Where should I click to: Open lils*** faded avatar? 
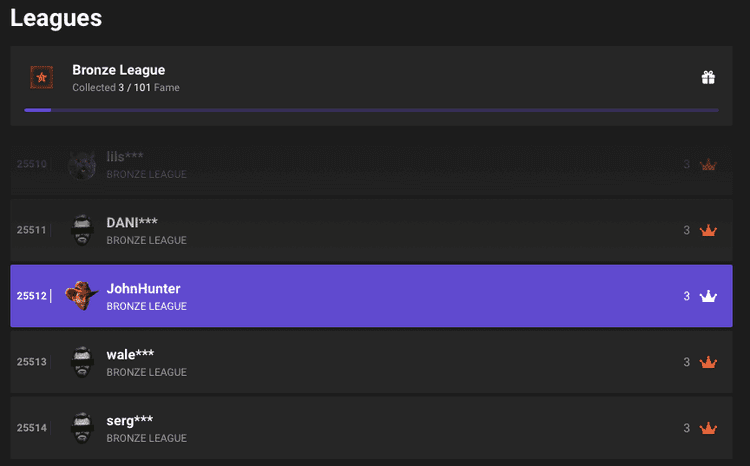pos(82,165)
